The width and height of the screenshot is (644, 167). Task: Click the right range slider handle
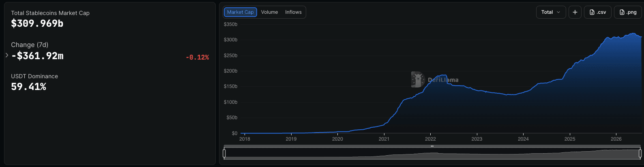(640, 153)
